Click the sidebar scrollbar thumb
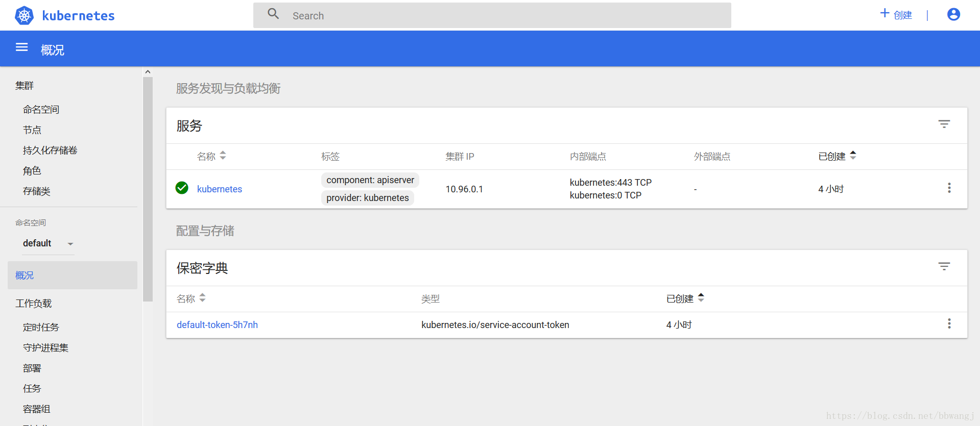Image resolution: width=980 pixels, height=426 pixels. tap(148, 189)
